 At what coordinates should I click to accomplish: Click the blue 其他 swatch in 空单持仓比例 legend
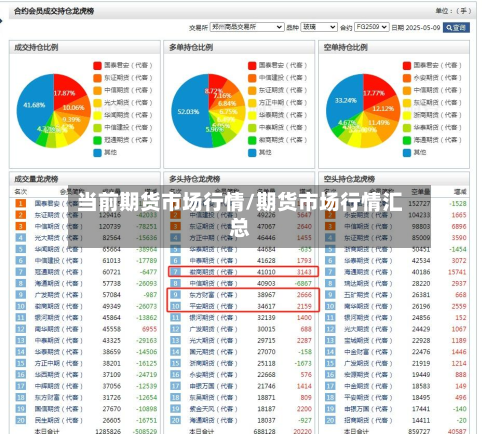tap(407, 153)
